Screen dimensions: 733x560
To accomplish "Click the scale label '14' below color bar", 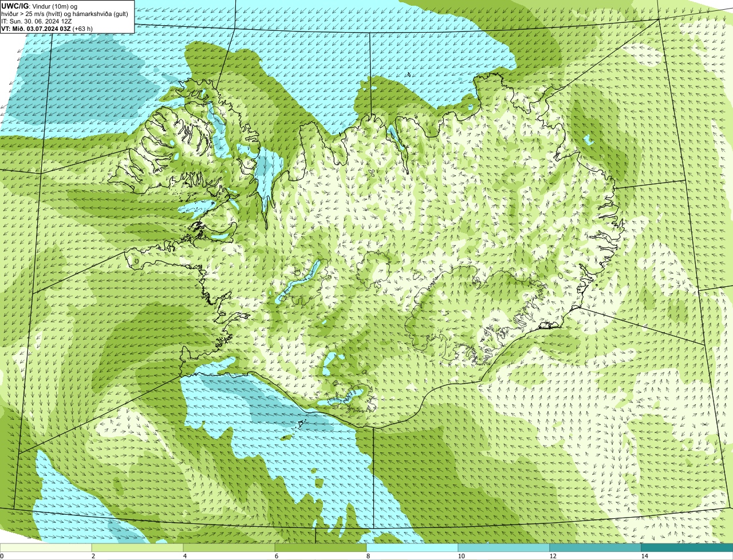I will pos(644,556).
